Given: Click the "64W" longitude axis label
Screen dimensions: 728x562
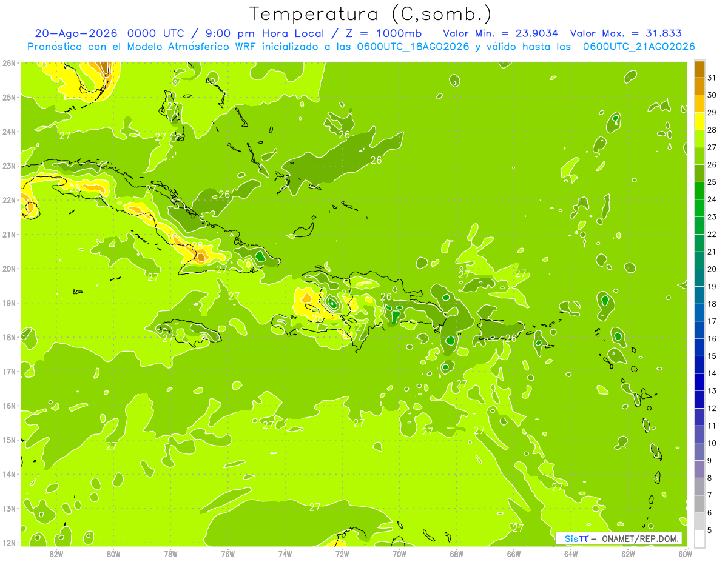Looking at the screenshot, I should [x=571, y=554].
